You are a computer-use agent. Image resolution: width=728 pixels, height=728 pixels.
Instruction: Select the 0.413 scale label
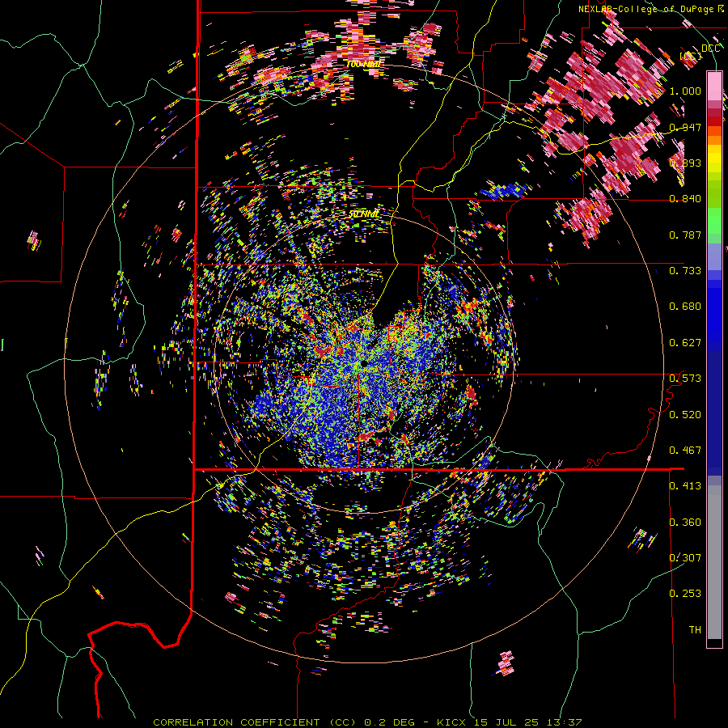(x=685, y=486)
